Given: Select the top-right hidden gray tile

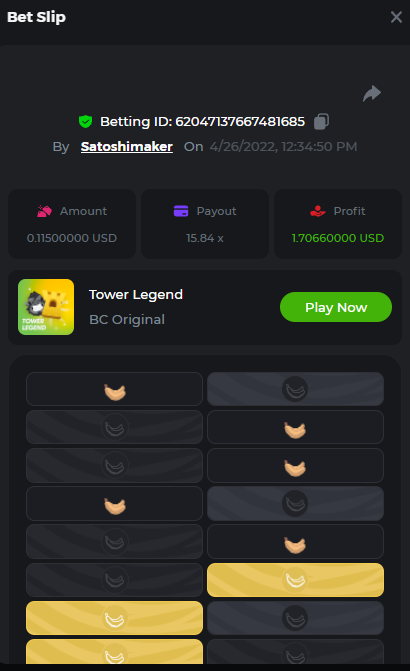Looking at the screenshot, I should point(295,389).
